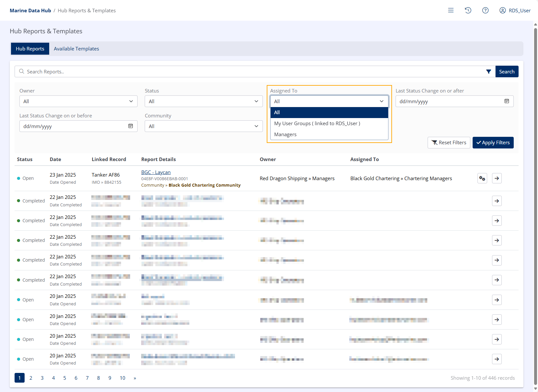The width and height of the screenshot is (538, 392).
Task: Switch to Available Templates tab
Action: click(76, 49)
